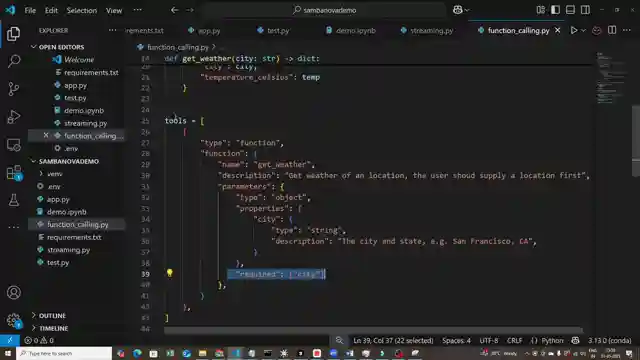This screenshot has height=360, width=640.
Task: Open the Remote Explorer view
Action: coord(13,145)
